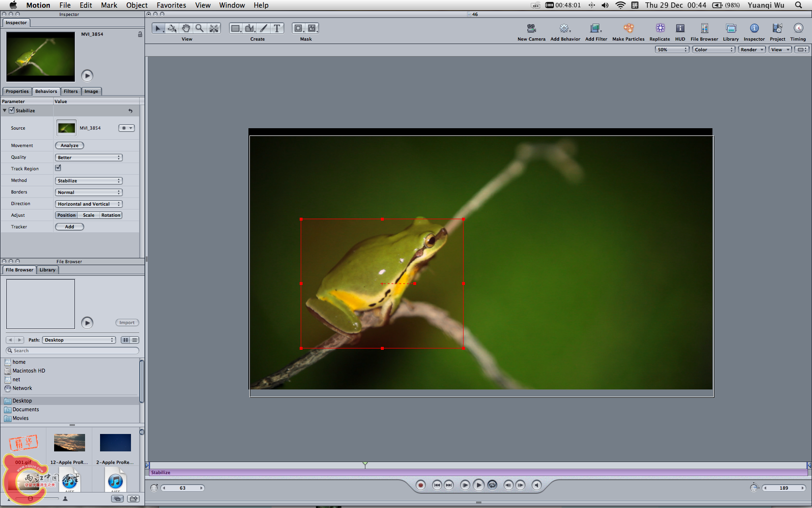This screenshot has height=508, width=812.
Task: Open the canvas zoom 50% dropdown
Action: coord(672,50)
